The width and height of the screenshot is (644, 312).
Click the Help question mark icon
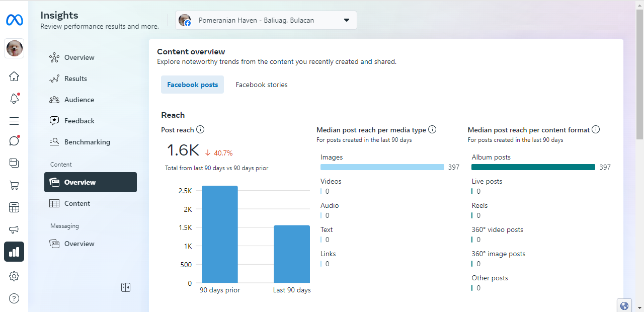click(14, 298)
